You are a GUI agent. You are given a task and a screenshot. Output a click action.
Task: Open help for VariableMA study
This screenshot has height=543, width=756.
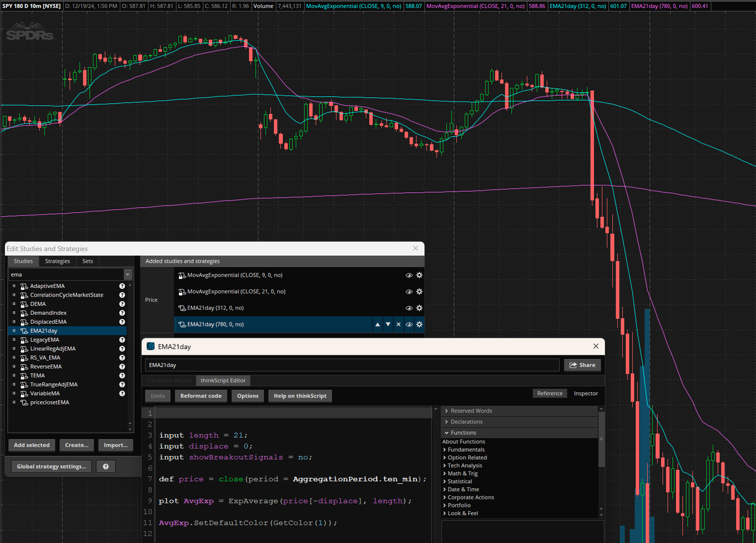123,393
